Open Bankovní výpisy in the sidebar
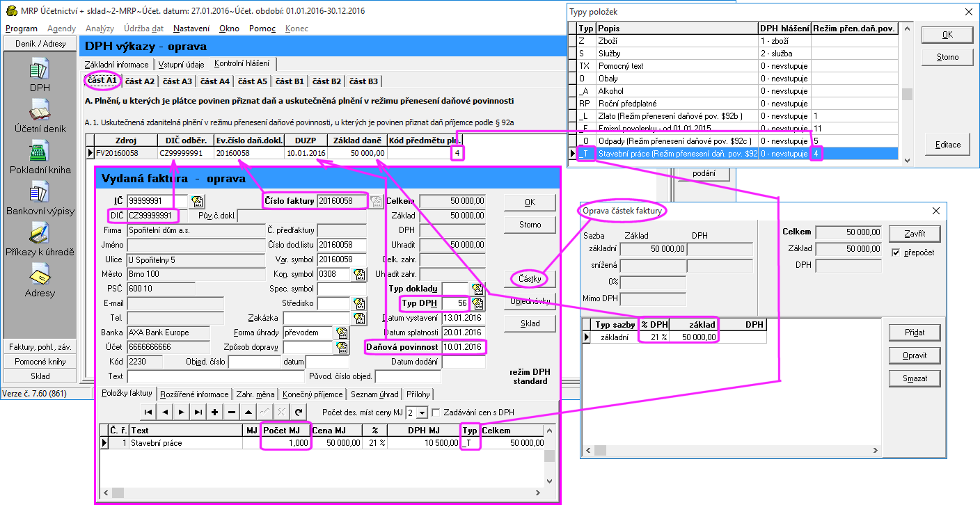The image size is (980, 505). [39, 193]
